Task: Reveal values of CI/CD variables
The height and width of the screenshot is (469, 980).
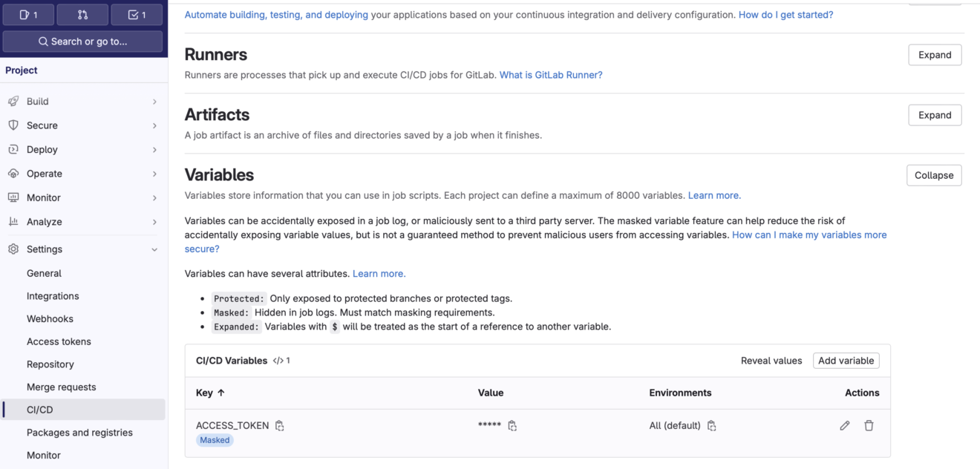Action: (771, 360)
